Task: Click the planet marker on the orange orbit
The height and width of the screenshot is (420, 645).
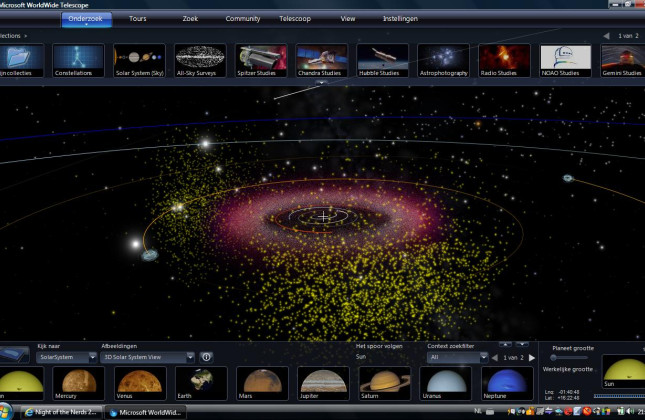Action: 150,255
